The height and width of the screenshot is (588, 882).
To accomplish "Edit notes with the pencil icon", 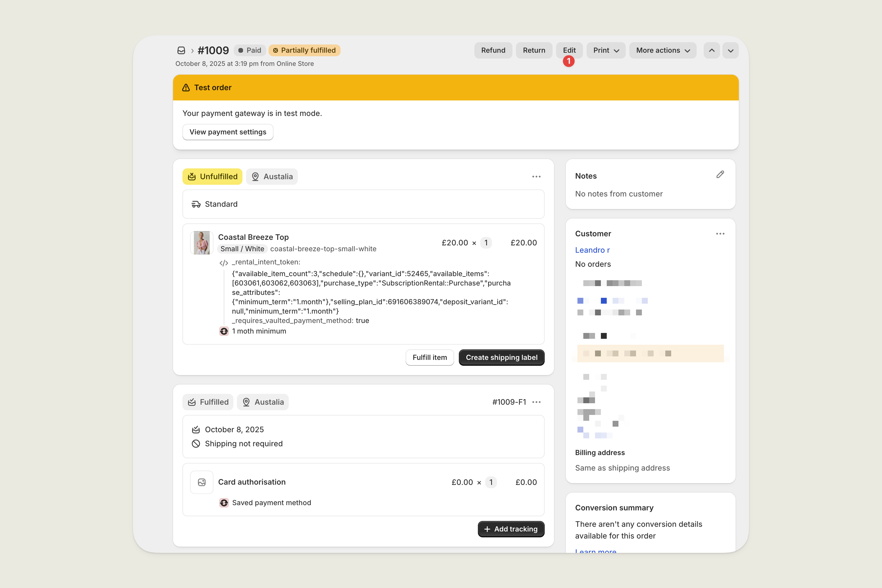I will click(720, 175).
